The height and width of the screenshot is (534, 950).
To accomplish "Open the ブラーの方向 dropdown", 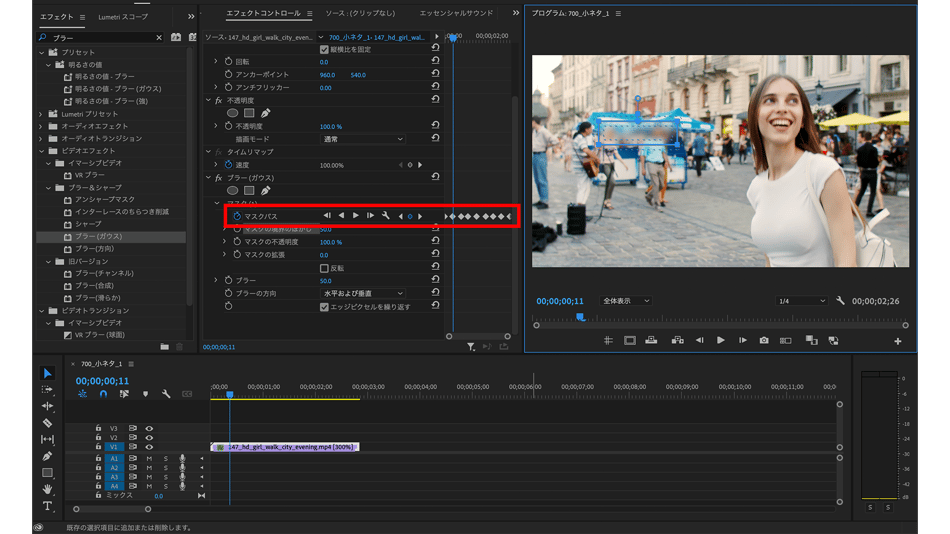I will [x=362, y=294].
